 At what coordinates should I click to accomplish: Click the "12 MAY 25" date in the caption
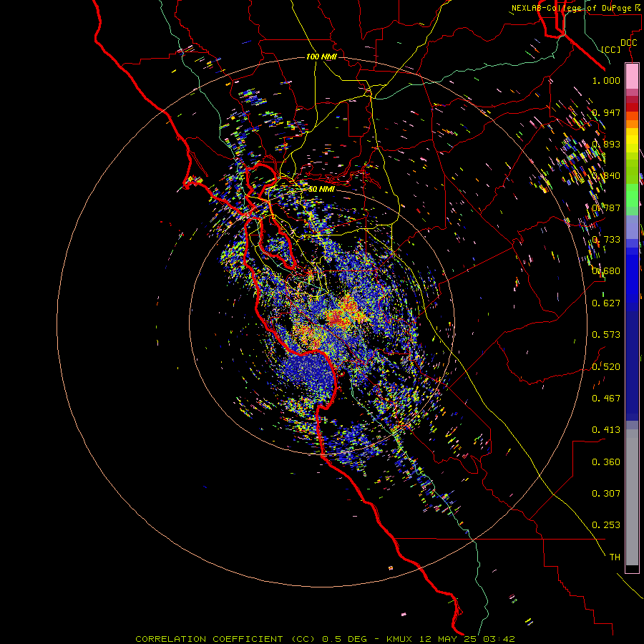coord(449,639)
